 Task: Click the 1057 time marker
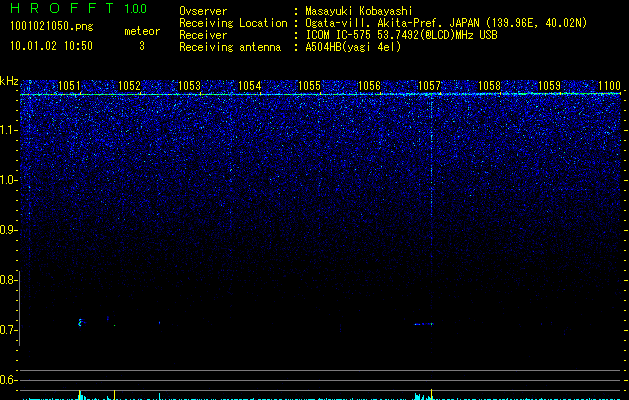(429, 85)
